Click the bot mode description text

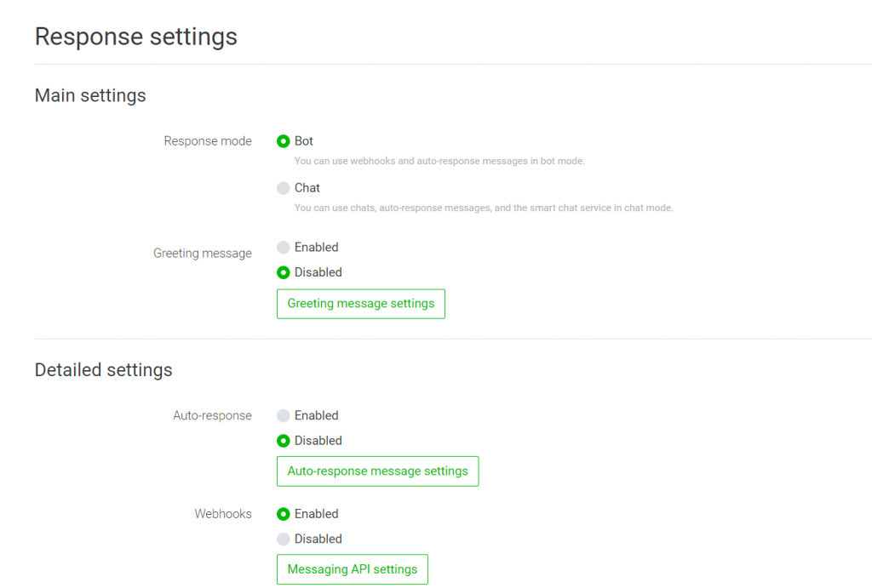point(439,161)
